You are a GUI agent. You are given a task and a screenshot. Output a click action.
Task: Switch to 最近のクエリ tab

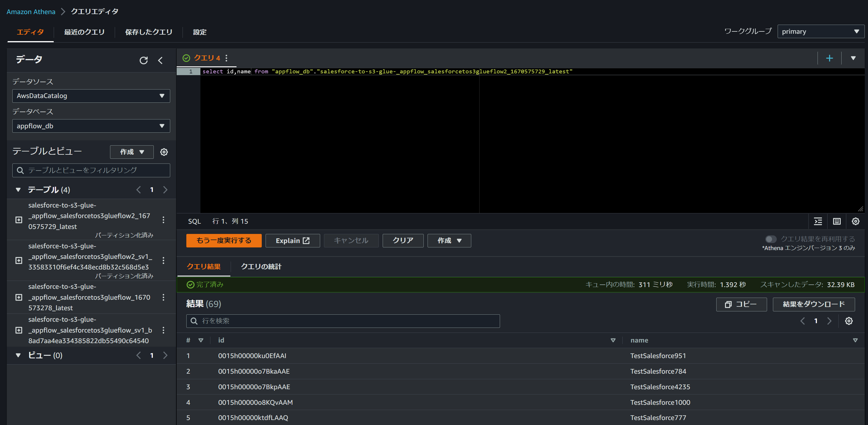84,32
